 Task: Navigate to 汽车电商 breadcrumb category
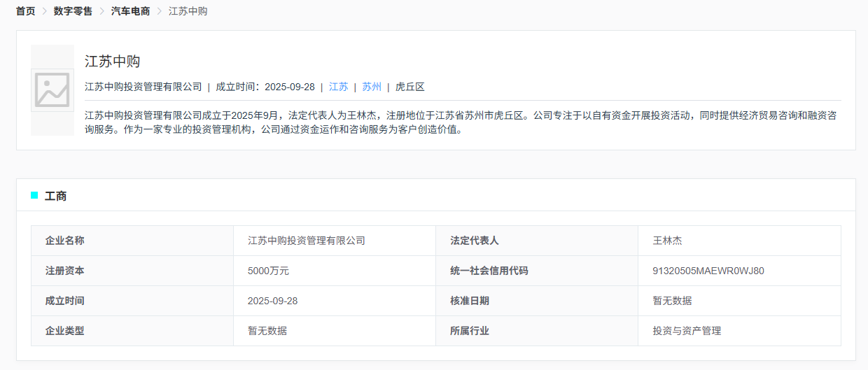130,11
